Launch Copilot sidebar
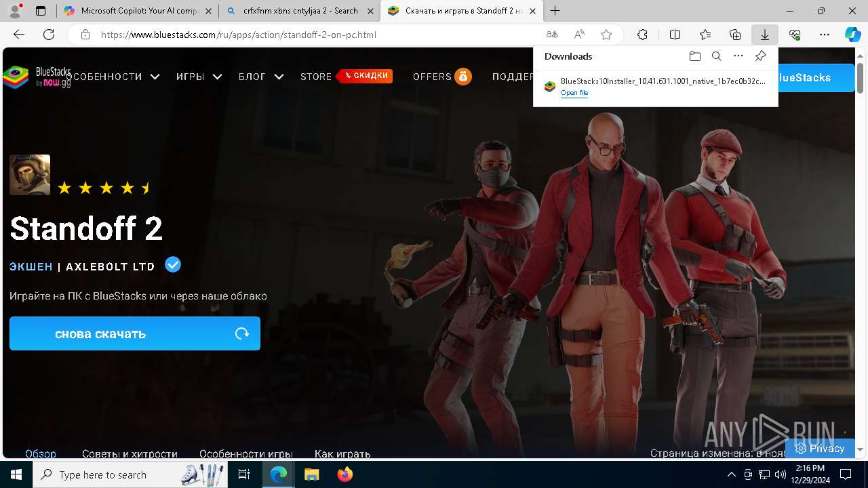 pos(852,35)
